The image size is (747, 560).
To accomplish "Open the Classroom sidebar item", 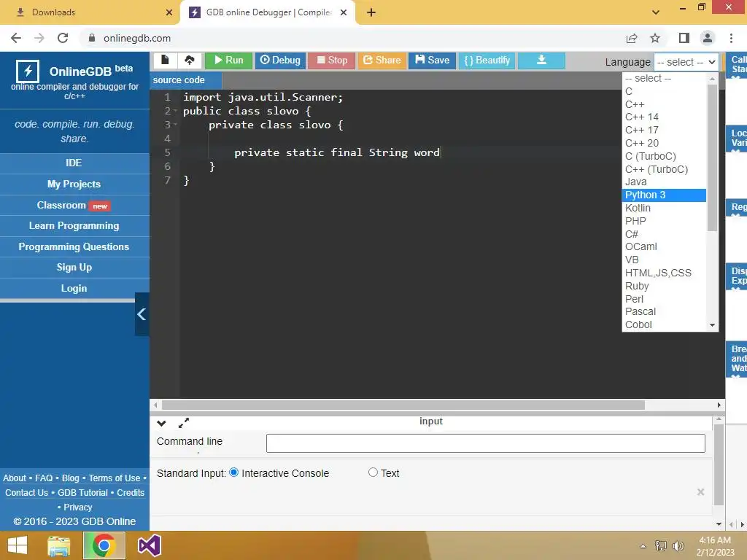I will (x=74, y=205).
